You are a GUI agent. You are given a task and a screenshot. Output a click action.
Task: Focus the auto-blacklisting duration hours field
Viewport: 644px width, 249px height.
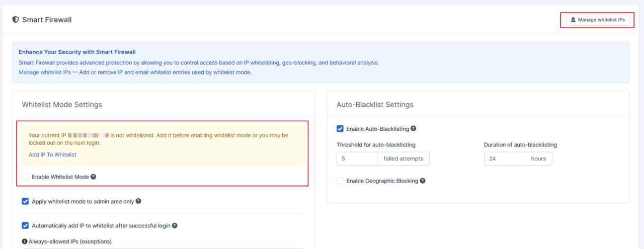(x=505, y=158)
